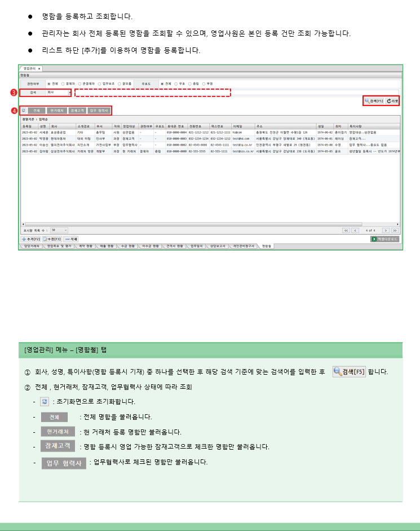The height and width of the screenshot is (531, 420).
Task: Select the 전체 radio under 권한여부
Action: [49, 84]
